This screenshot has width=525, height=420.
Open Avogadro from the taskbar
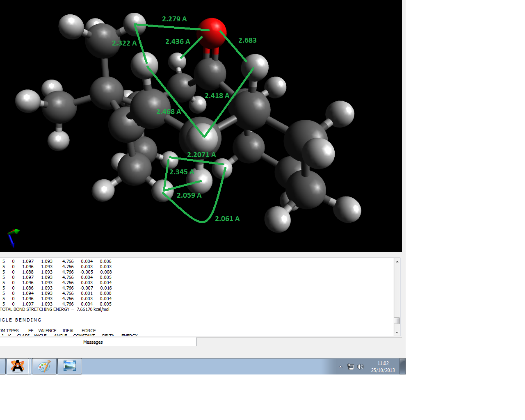(18, 366)
